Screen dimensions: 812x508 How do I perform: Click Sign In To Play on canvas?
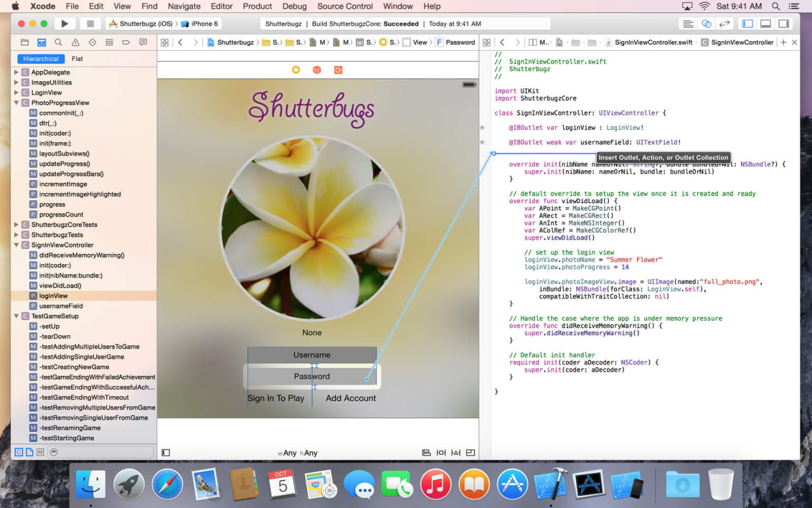tap(276, 398)
